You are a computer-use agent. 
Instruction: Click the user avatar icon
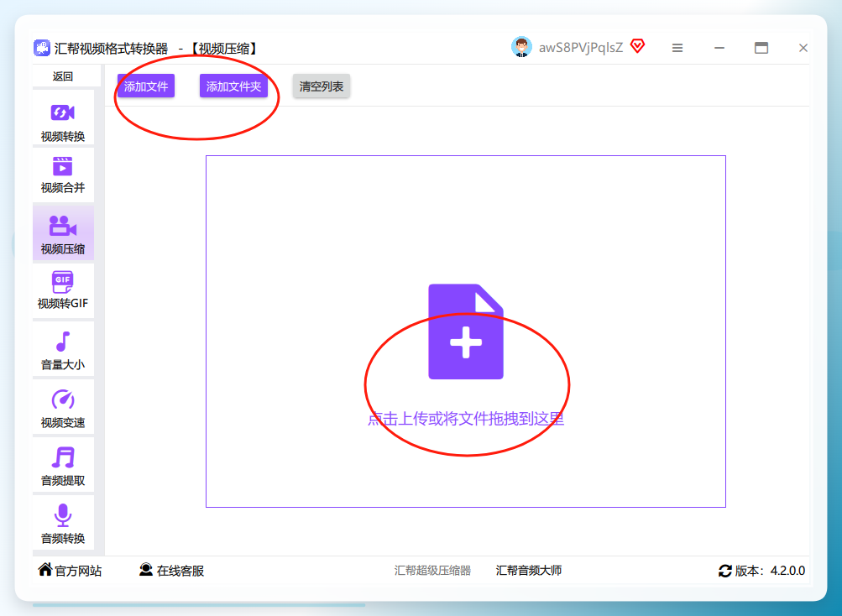521,47
